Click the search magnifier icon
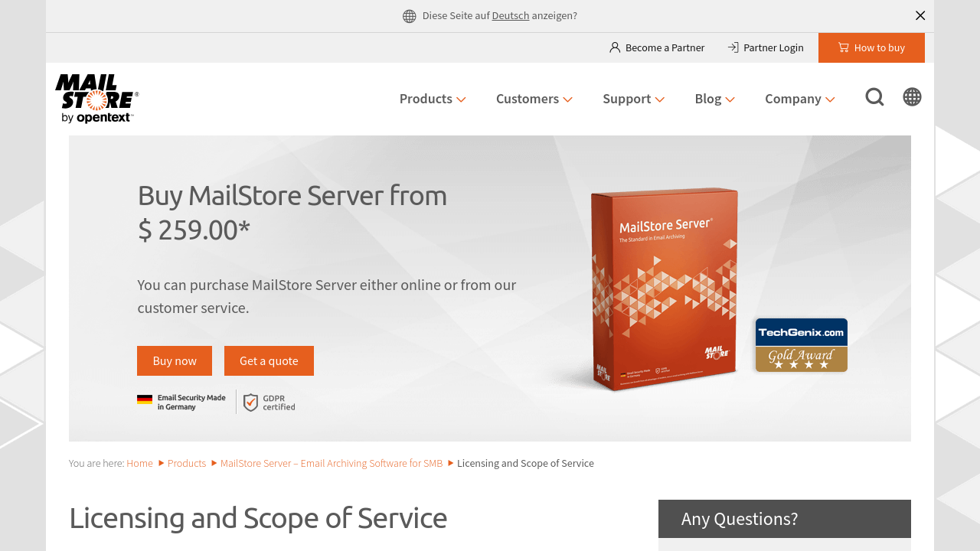Image resolution: width=980 pixels, height=551 pixels. click(x=874, y=97)
